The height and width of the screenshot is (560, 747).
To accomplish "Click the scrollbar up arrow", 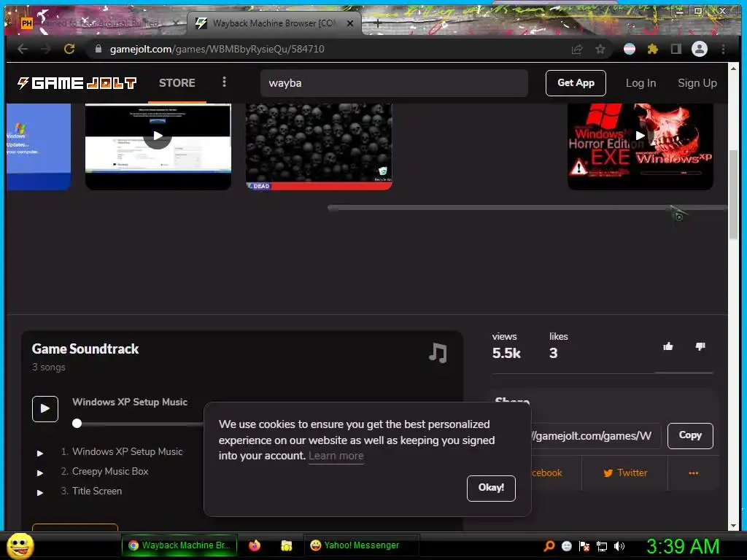I will tap(733, 69).
